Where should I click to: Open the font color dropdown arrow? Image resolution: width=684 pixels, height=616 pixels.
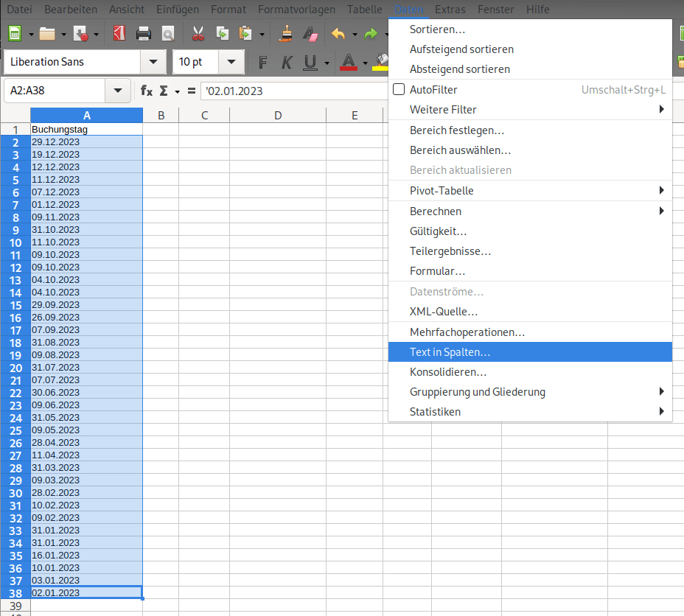point(365,63)
